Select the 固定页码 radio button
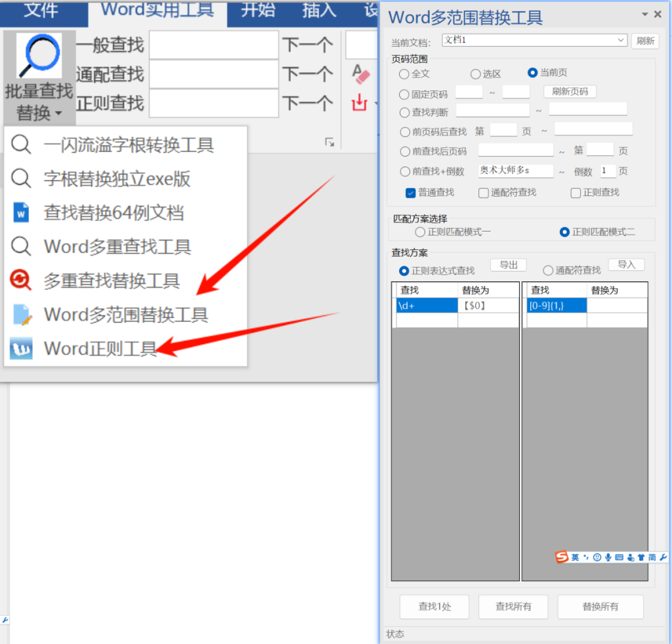672x644 pixels. pos(404,94)
